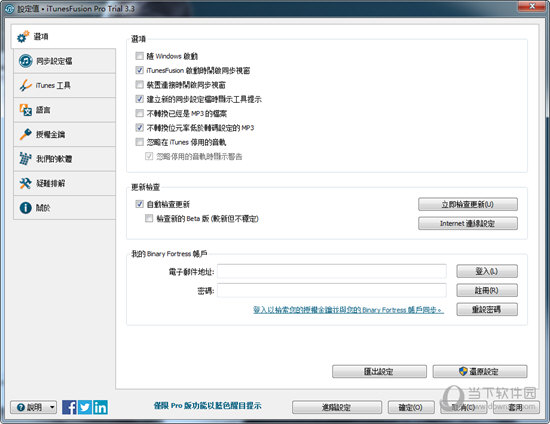Select the 選項 options tab

tap(63, 36)
